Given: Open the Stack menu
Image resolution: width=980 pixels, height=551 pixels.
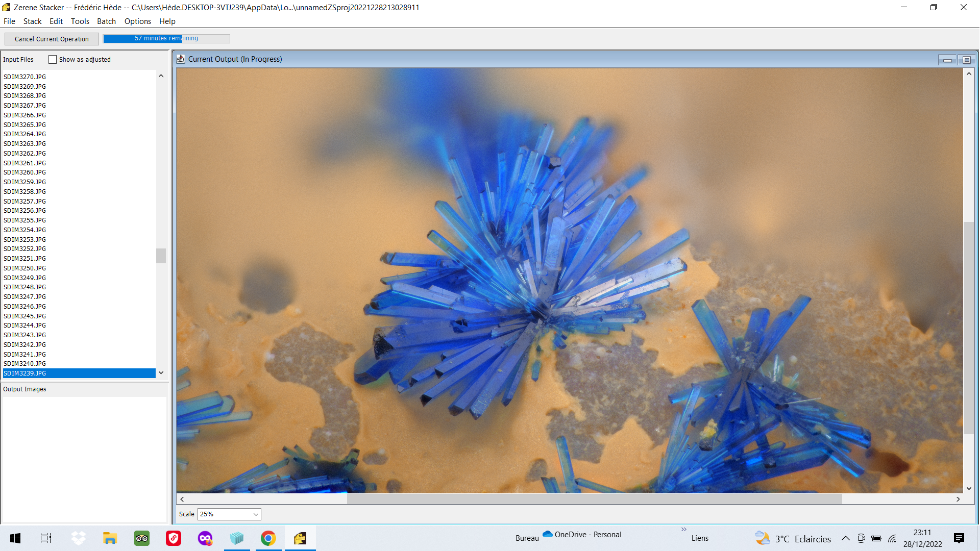Looking at the screenshot, I should tap(32, 21).
